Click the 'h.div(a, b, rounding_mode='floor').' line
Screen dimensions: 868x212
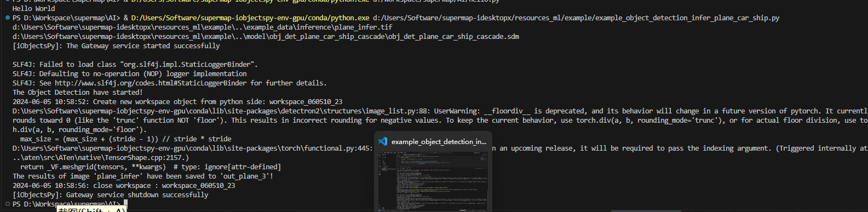pos(80,130)
